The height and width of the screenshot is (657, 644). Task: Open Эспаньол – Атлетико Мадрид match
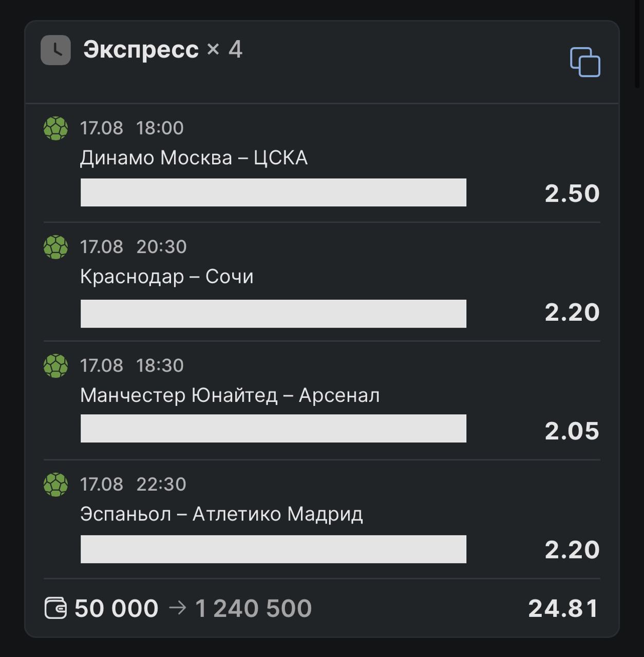pyautogui.click(x=221, y=514)
